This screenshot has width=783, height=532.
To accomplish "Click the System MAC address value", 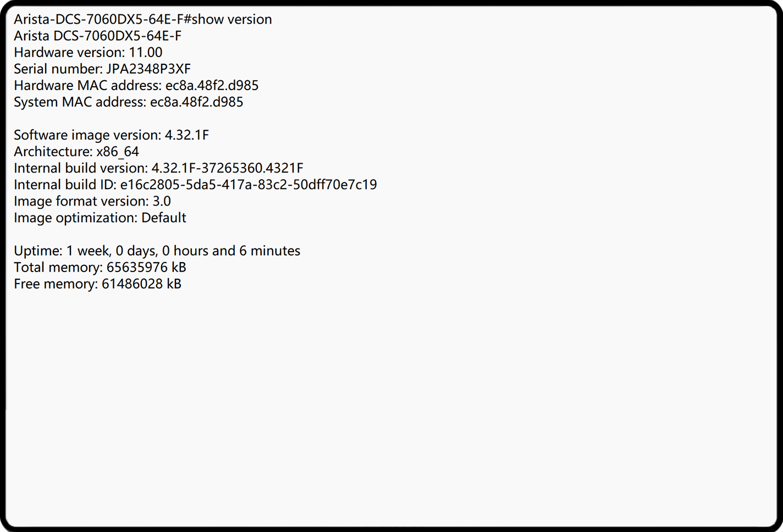I will pos(196,102).
